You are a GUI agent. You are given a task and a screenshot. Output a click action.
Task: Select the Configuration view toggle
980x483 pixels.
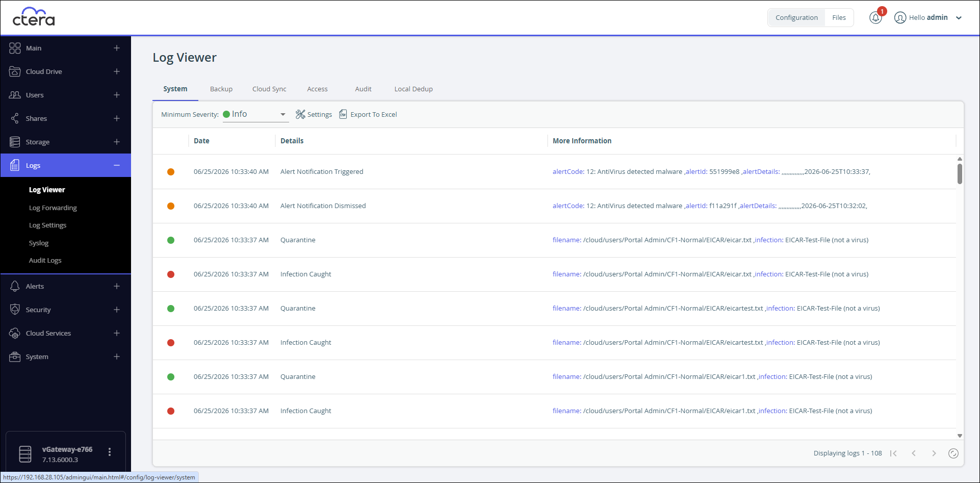pyautogui.click(x=796, y=17)
